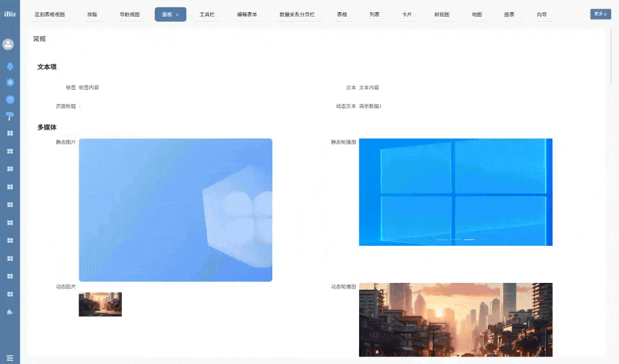
Task: Click the highlighted indicator of the 静态轮播图 carousel
Action: tap(469, 239)
